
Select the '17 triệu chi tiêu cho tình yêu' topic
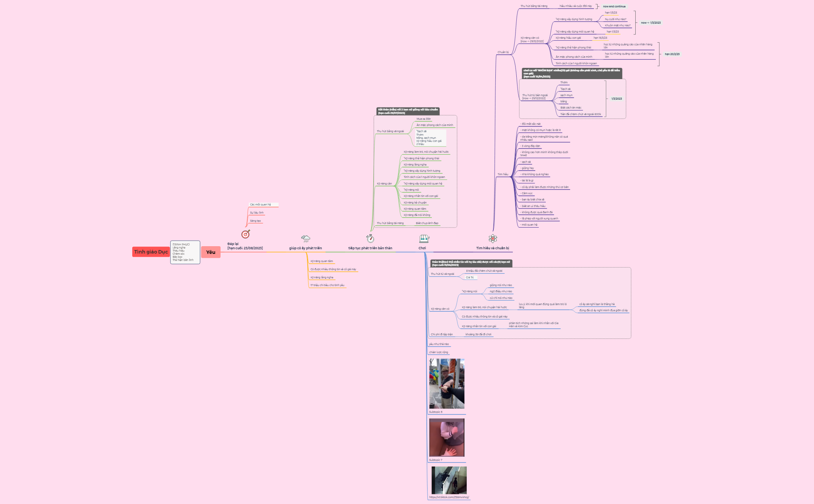coord(327,285)
